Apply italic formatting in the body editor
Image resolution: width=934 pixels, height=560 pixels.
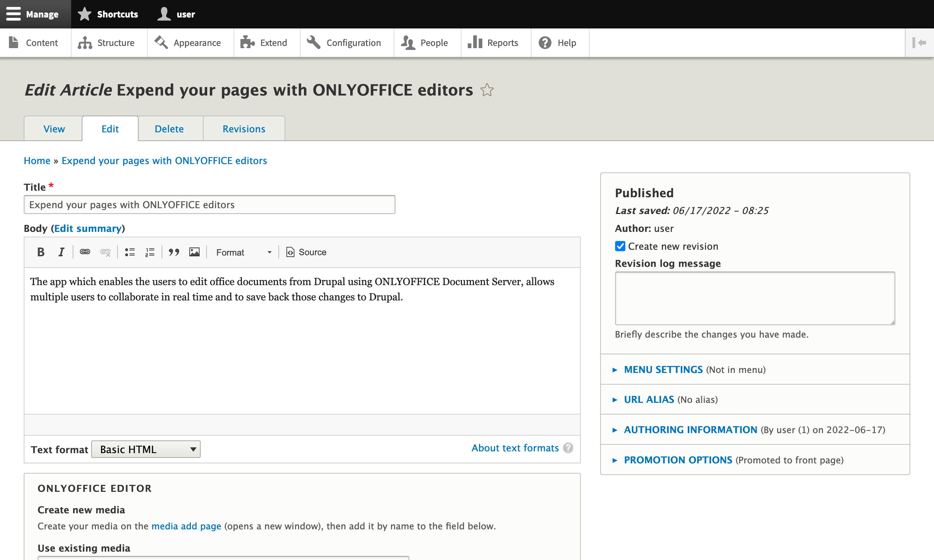[61, 252]
